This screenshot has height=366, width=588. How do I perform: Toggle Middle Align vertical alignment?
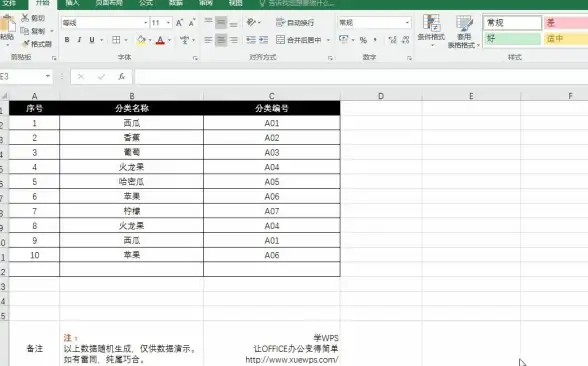221,22
